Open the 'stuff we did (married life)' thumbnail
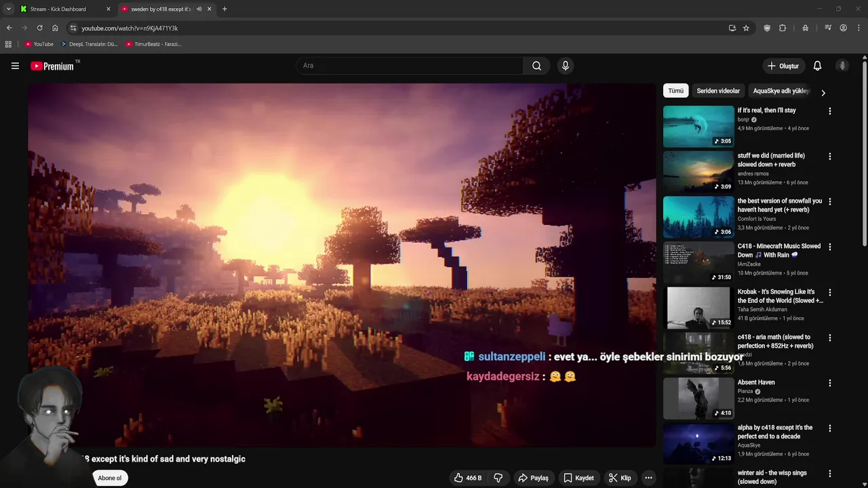 click(x=698, y=171)
